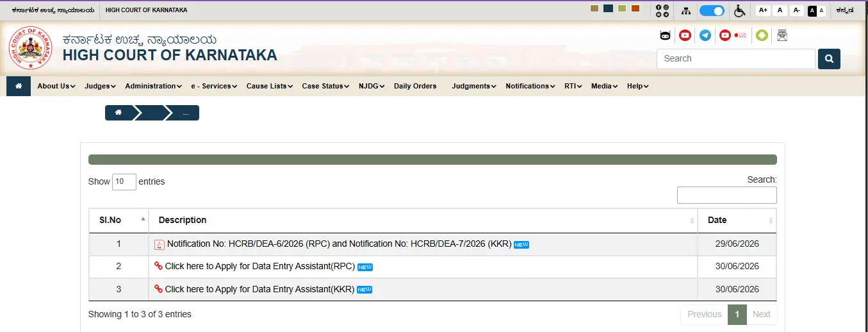
Task: Click the 'Showing 1 to 3 of 3 entries' text
Action: tap(140, 314)
